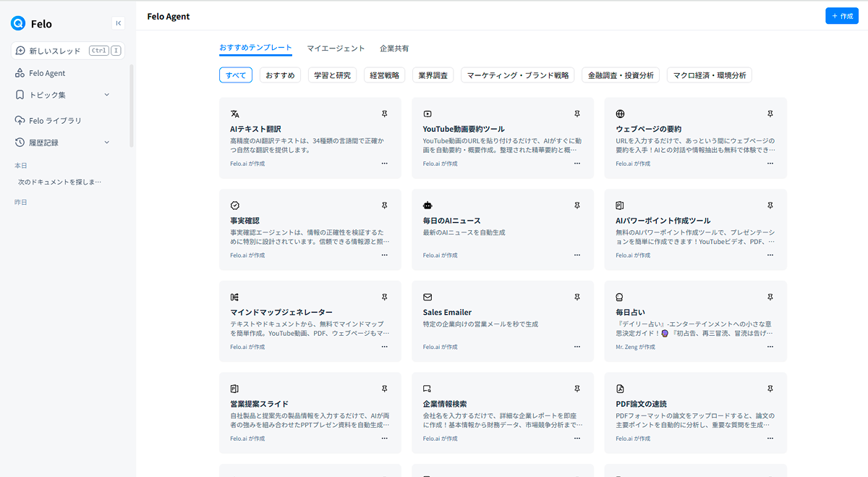
Task: Click the blue 作成 button
Action: (842, 16)
